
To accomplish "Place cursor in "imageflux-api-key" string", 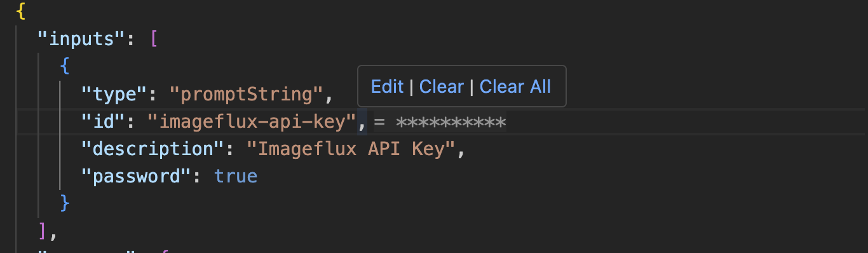I will pos(252,121).
